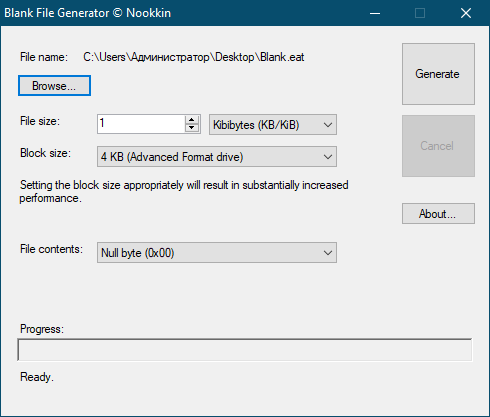Image resolution: width=490 pixels, height=417 pixels.
Task: Click the Generate button
Action: click(438, 74)
